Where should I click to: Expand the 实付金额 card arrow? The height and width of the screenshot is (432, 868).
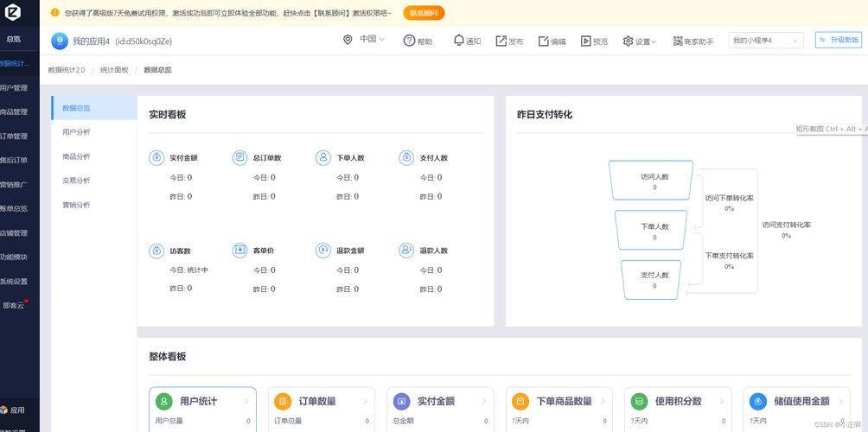484,401
